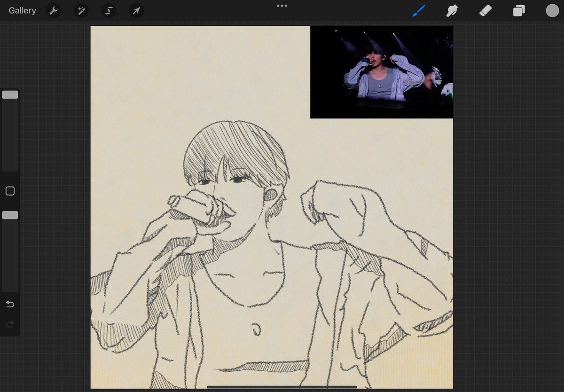Open the Adjustments magic wand menu

[x=81, y=10]
